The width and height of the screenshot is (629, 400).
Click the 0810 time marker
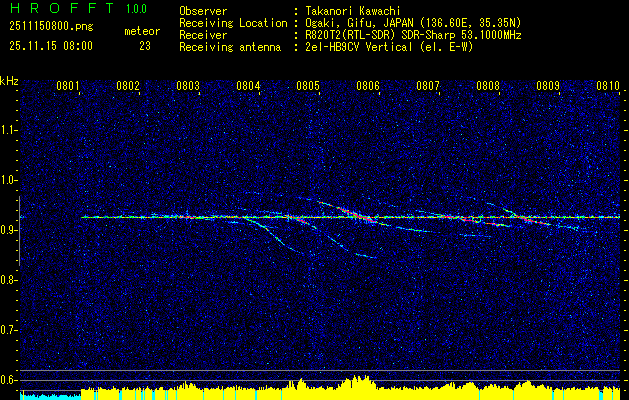608,86
